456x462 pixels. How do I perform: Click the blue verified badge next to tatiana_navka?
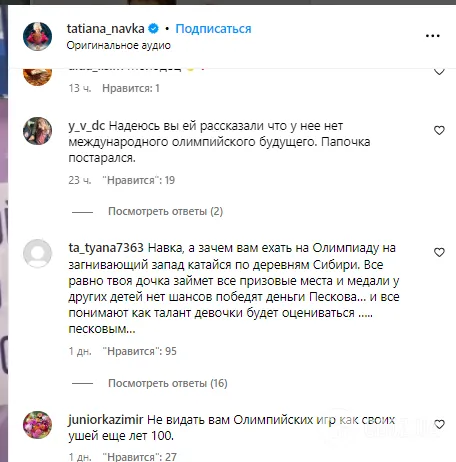coord(153,29)
